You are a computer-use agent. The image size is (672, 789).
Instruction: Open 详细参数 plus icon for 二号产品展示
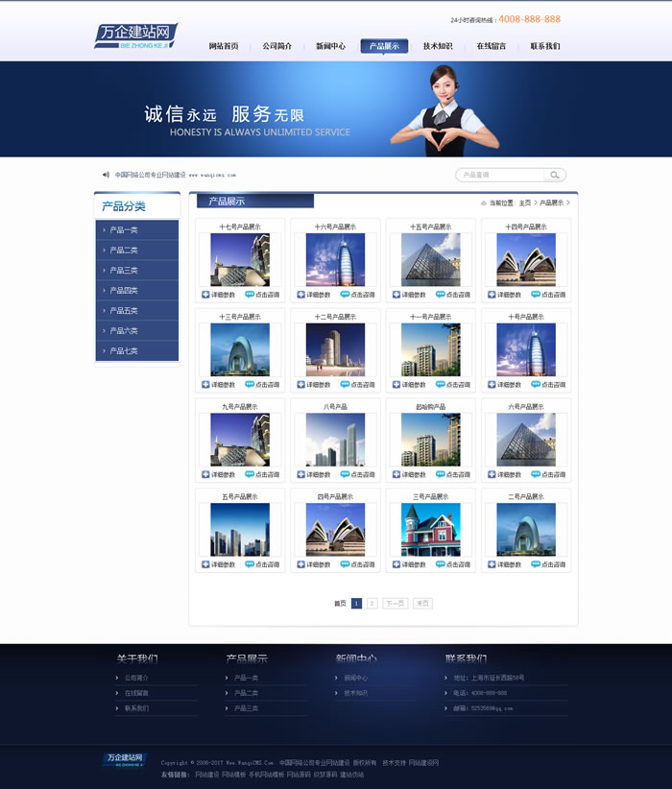tap(492, 564)
